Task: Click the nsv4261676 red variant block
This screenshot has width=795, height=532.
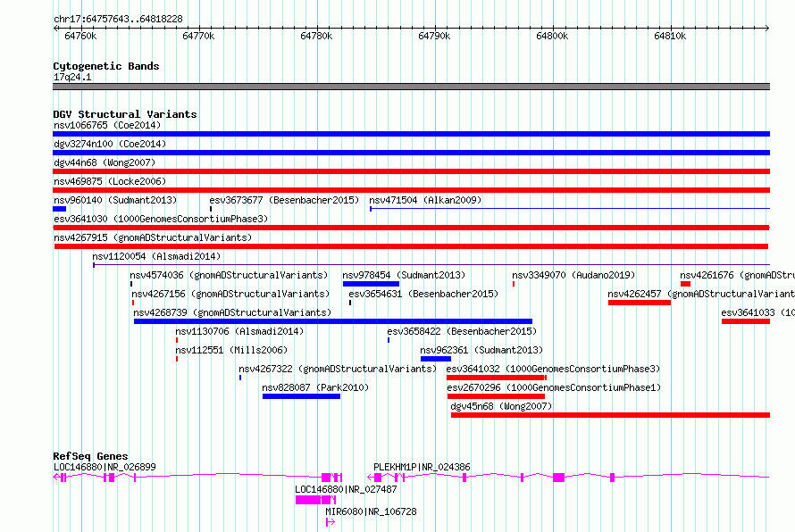Action: click(685, 284)
